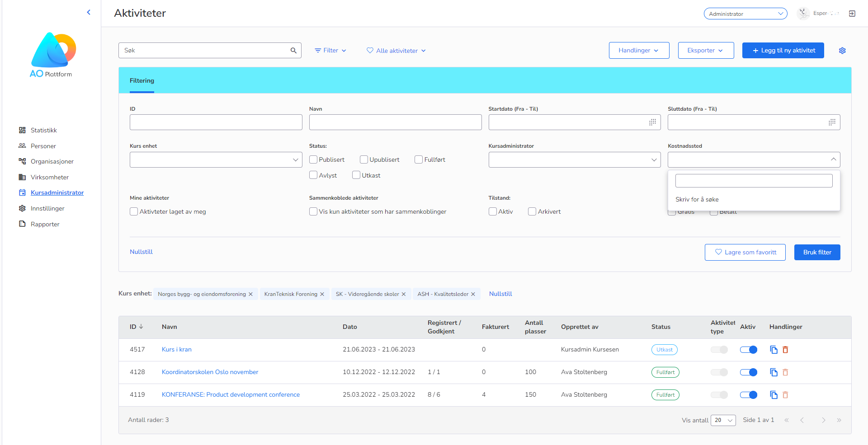Check the Publisert status checkbox
Viewport: 868px width, 445px height.
[313, 159]
